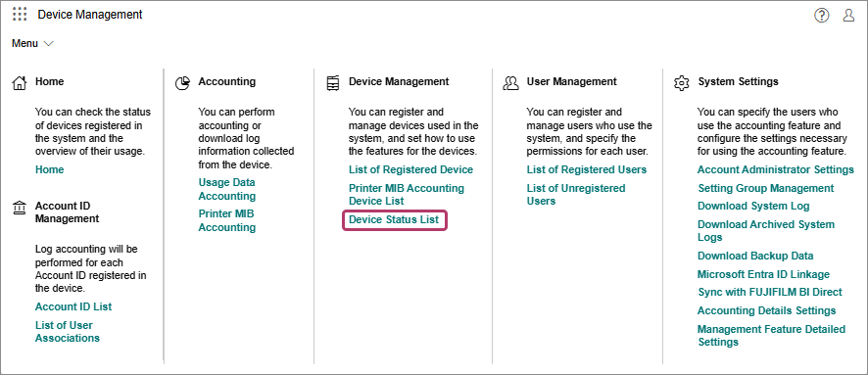Collapse the Menu dropdown chevron
This screenshot has height=375, width=868.
point(48,44)
